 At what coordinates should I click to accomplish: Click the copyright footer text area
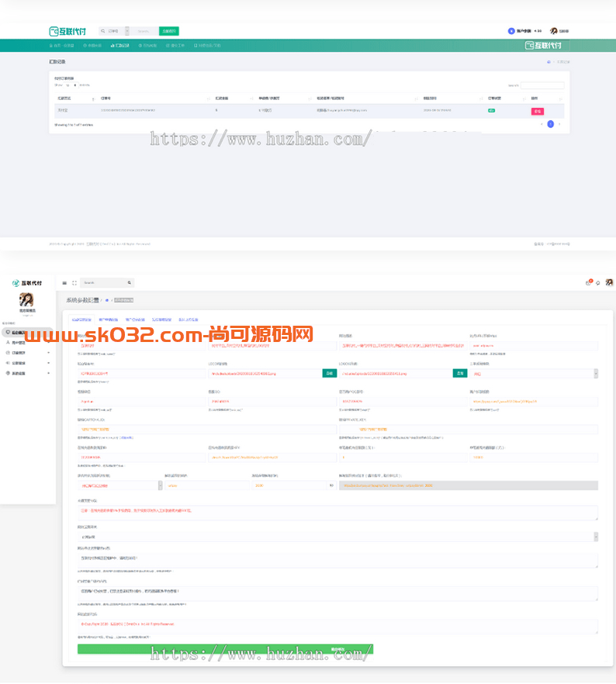(x=337, y=627)
